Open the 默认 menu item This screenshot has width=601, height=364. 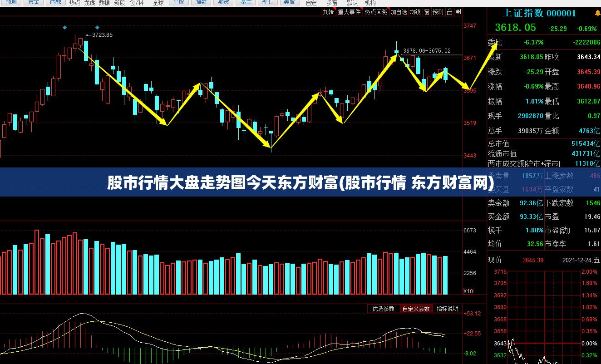[x=352, y=3]
